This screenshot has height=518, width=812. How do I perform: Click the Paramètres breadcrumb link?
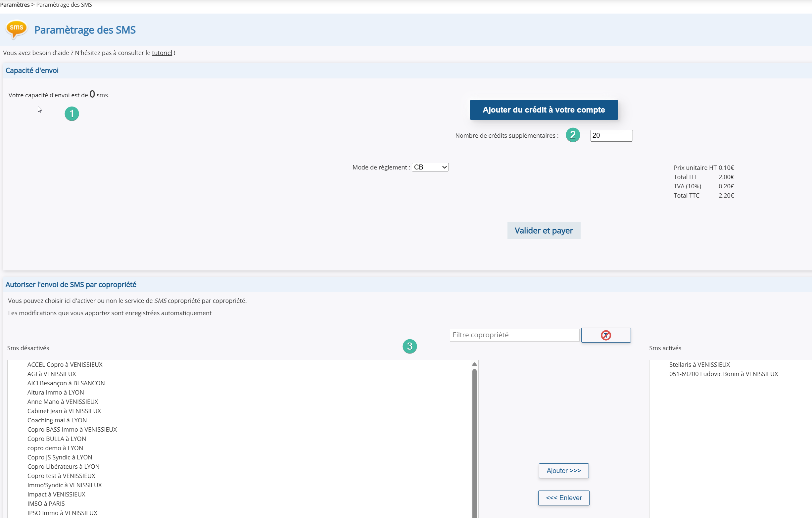(x=15, y=5)
